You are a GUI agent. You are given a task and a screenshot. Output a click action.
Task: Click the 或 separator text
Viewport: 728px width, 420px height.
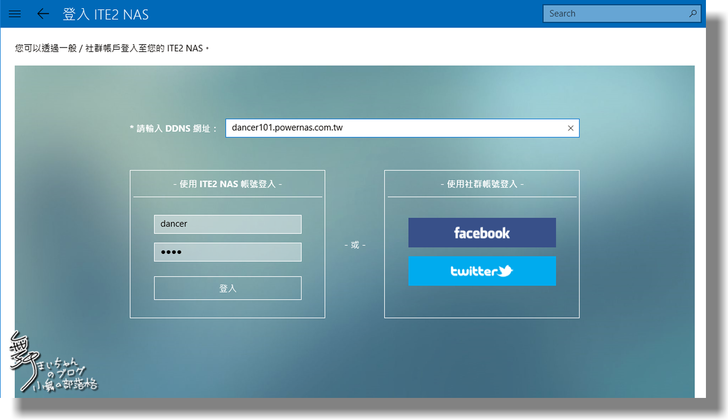(x=355, y=245)
